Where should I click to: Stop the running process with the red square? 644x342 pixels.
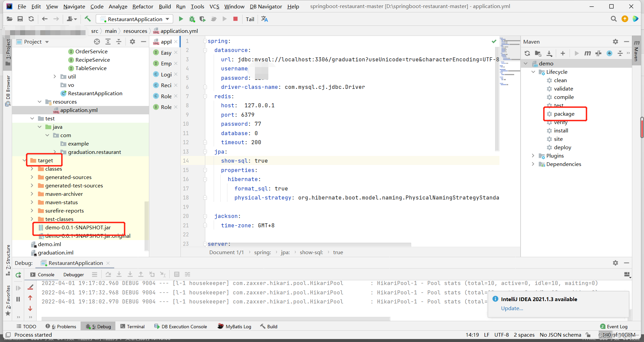coord(235,19)
